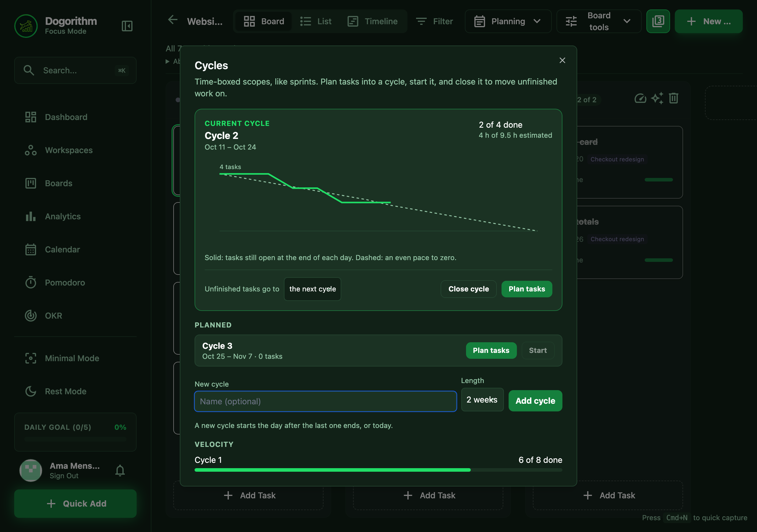Click the Close cycle button
Viewport: 757px width, 532px height.
(x=468, y=289)
